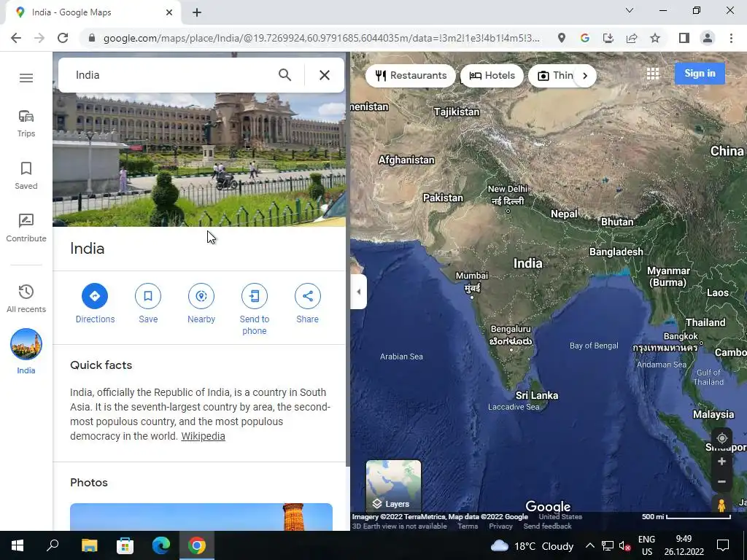This screenshot has height=560, width=747.
Task: Go back in Chrome
Action: point(16,38)
